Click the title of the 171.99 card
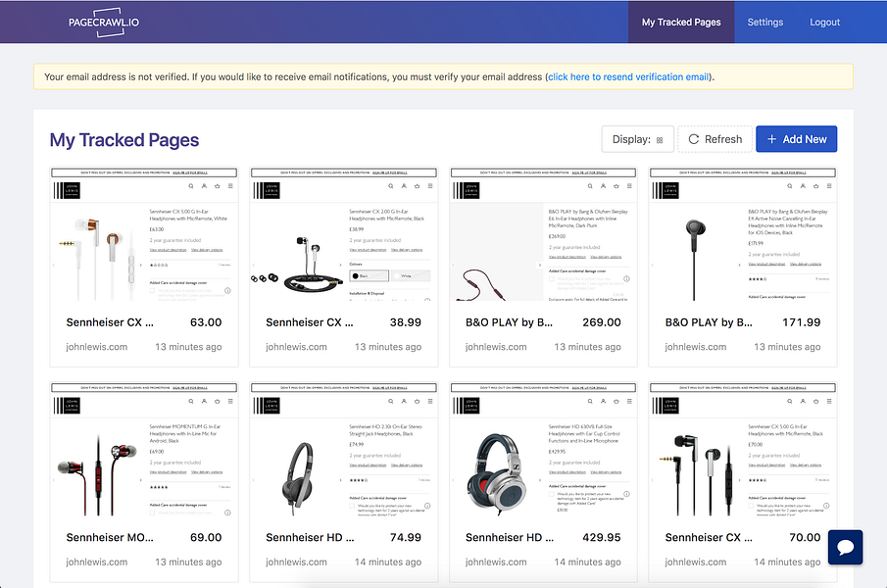 click(709, 322)
